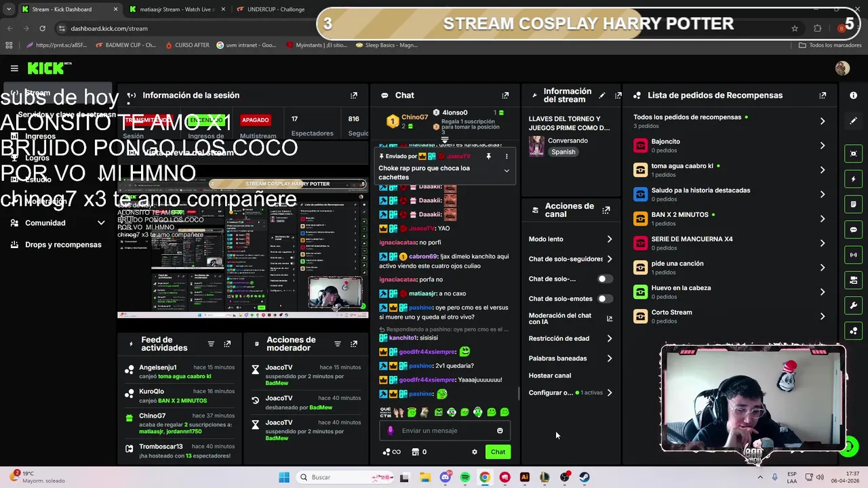Screen dimensions: 868x488
Task: Toggle the stream preview widget icon in sidebar
Action: point(853,154)
